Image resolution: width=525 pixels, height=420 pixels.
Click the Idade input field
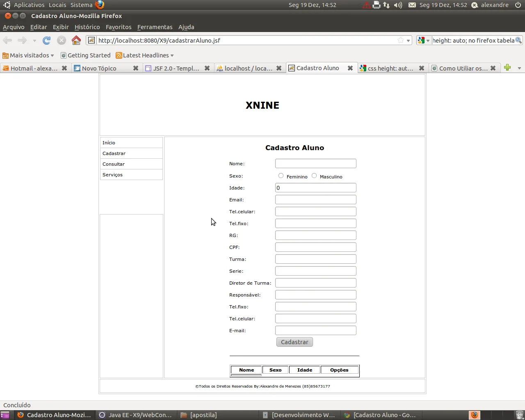[316, 188]
